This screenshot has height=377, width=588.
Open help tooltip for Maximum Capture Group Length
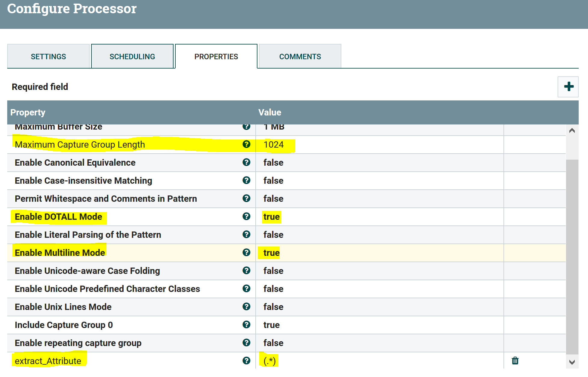click(246, 145)
